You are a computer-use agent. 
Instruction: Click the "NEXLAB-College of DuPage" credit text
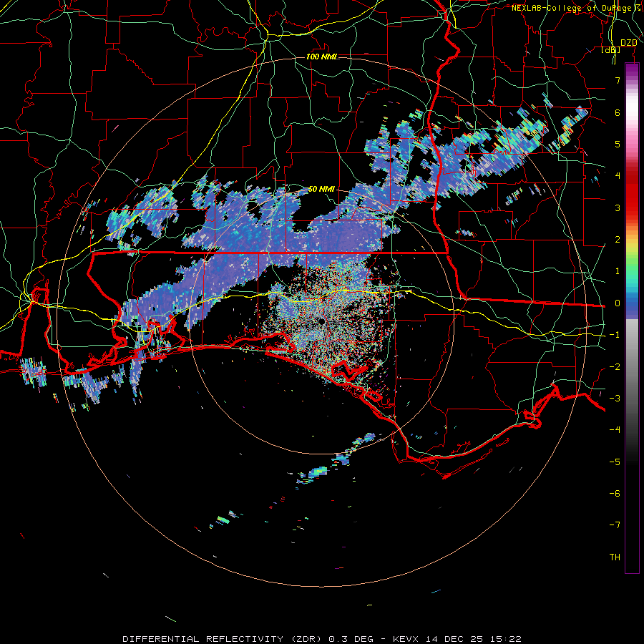571,8
